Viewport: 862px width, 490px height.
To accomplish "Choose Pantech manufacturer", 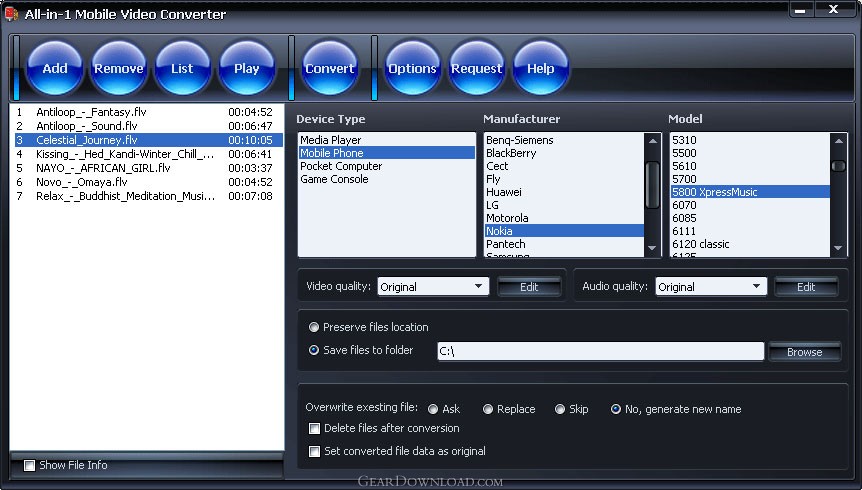I will tap(564, 244).
